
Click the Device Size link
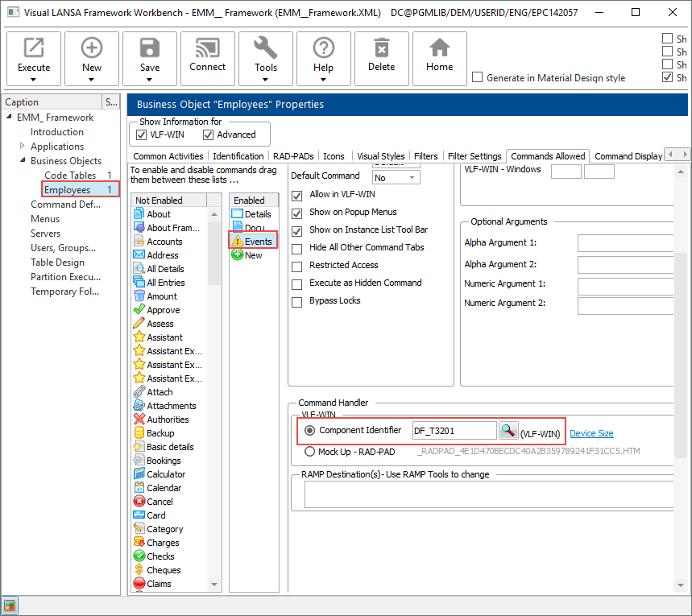pyautogui.click(x=591, y=433)
